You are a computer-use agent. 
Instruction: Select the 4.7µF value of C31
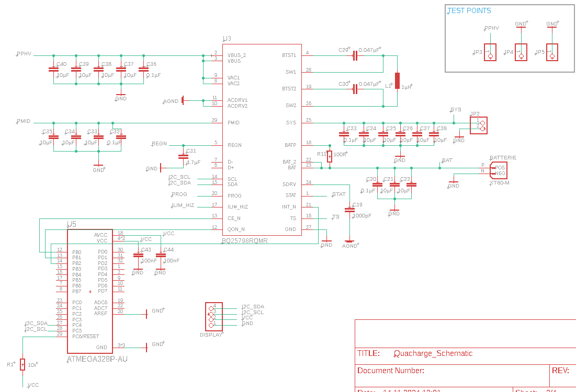193,162
